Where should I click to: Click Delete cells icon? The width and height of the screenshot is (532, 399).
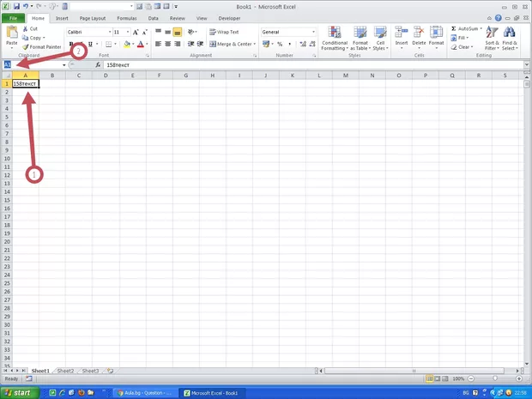419,33
